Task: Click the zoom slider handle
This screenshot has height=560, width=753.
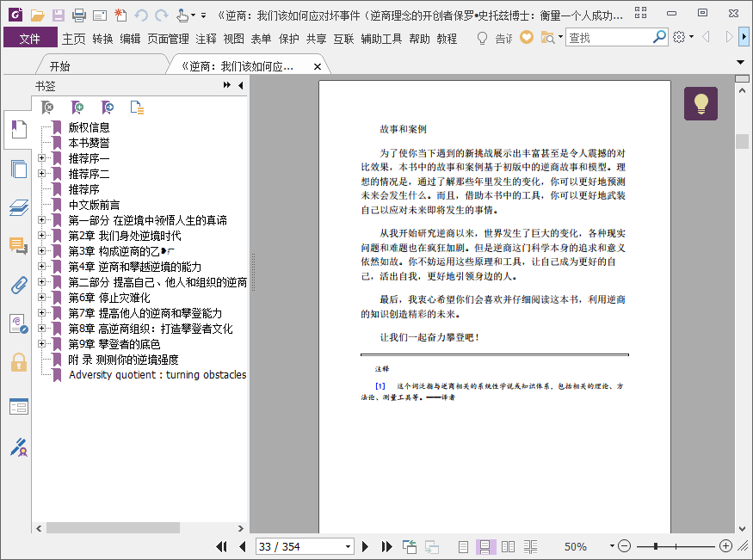Action: pyautogui.click(x=656, y=546)
